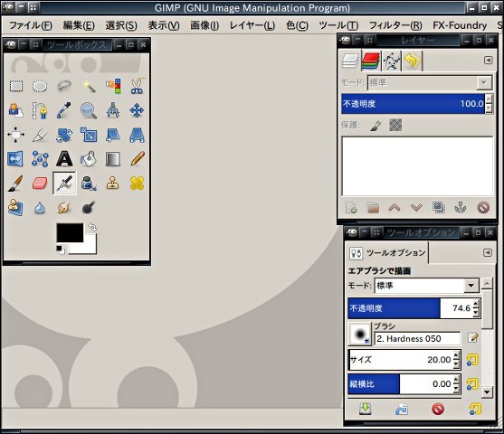Select the Crop tool
The image size is (504, 434).
pyautogui.click(x=40, y=135)
